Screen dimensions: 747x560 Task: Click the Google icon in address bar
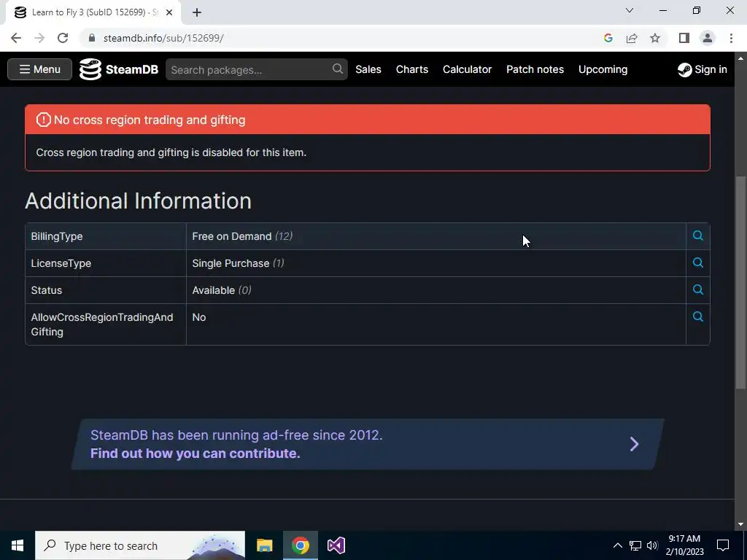click(608, 38)
